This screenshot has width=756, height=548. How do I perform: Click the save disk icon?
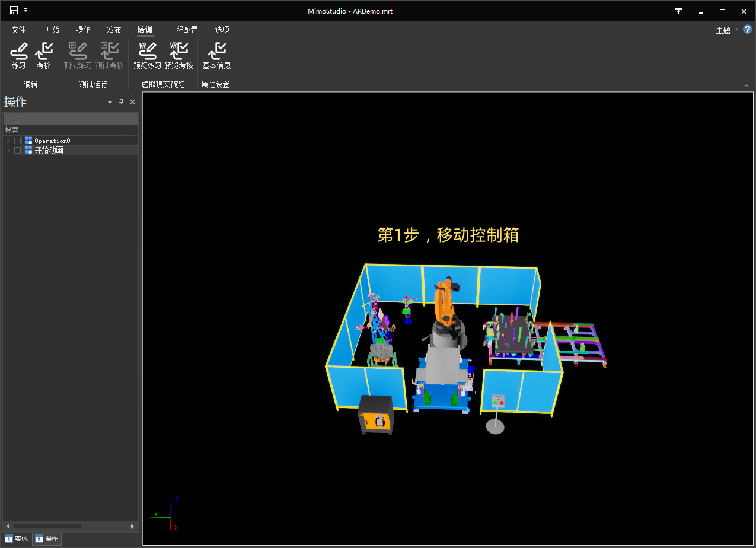[14, 11]
